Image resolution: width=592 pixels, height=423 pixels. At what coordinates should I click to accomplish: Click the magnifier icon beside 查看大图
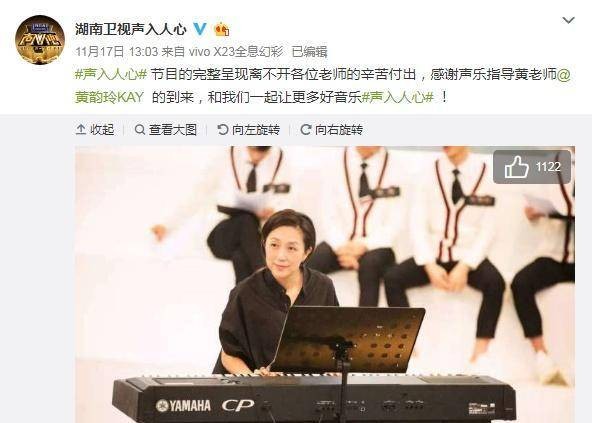(140, 130)
